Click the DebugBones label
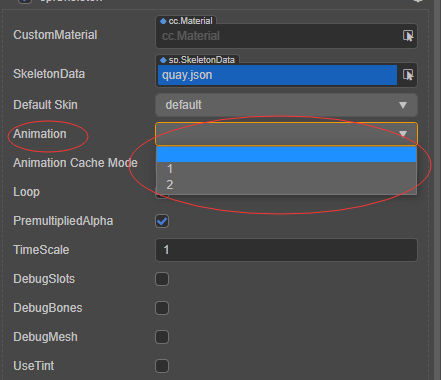Image resolution: width=441 pixels, height=380 pixels. pos(48,308)
